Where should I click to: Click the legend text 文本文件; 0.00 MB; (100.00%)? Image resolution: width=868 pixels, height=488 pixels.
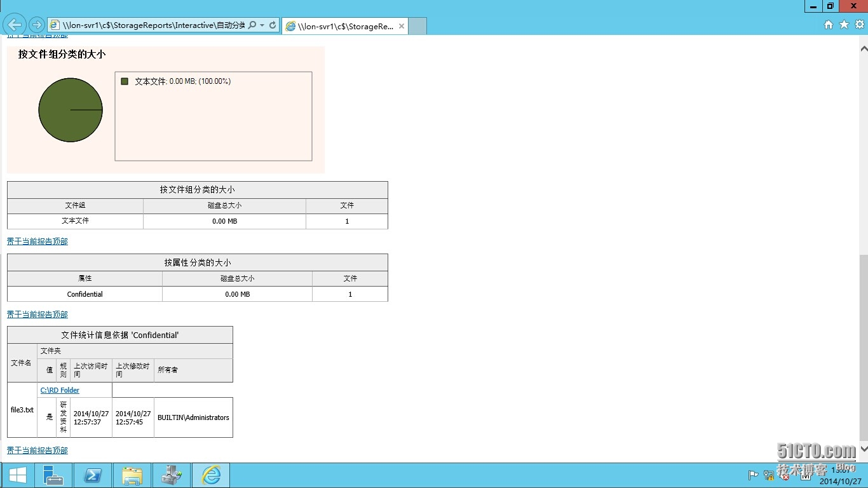pyautogui.click(x=183, y=81)
